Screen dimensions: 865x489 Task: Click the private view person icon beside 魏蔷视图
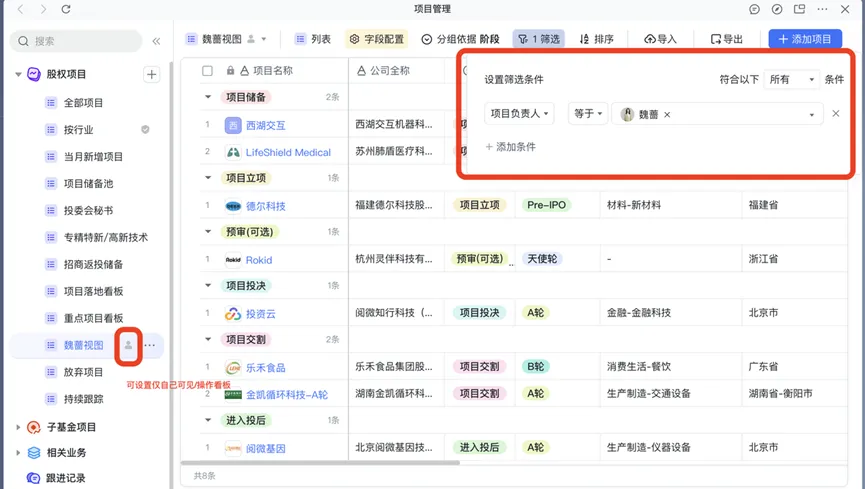[x=128, y=346]
